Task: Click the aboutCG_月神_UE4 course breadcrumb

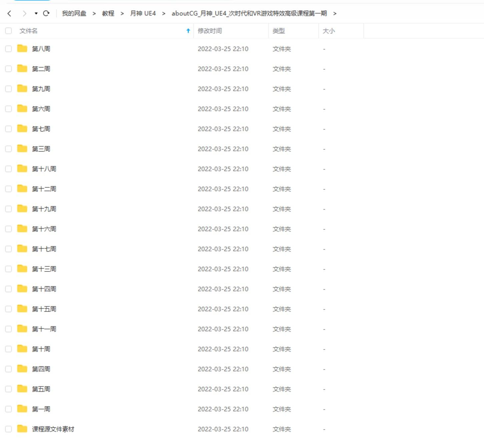Action: click(x=249, y=13)
